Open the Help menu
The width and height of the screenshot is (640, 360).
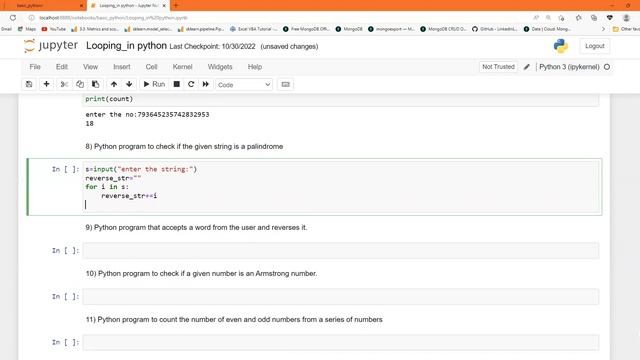point(255,67)
